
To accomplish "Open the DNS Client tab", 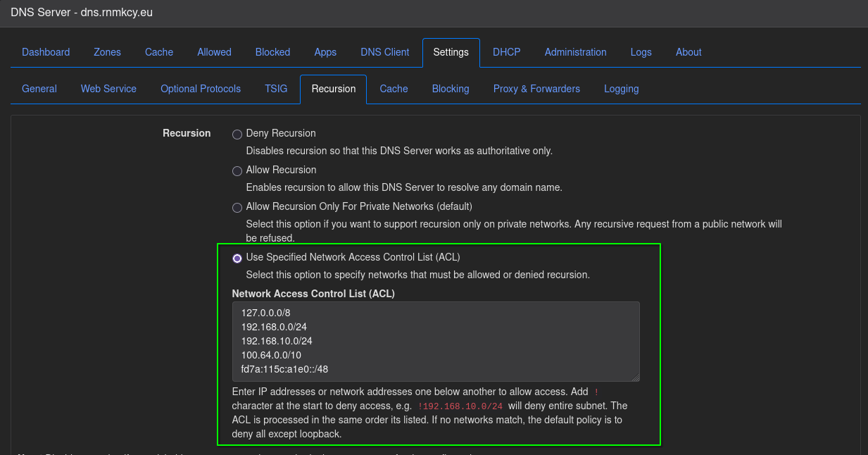I will tap(385, 52).
